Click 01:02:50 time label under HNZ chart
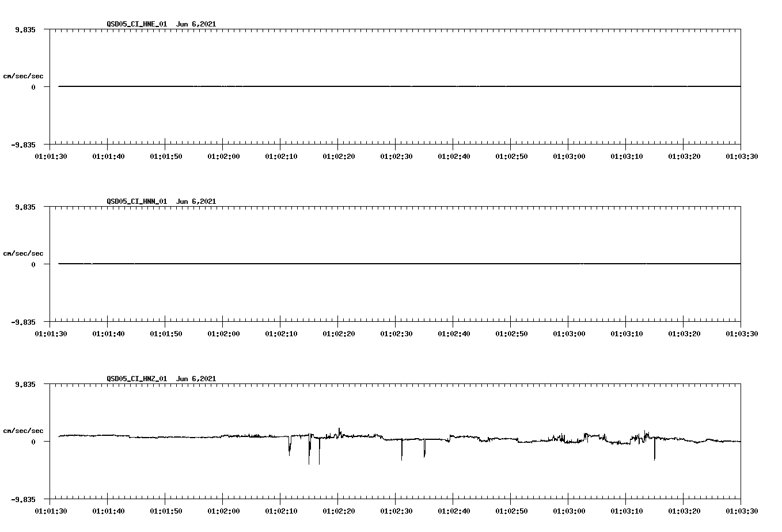782x532 pixels. click(x=511, y=511)
